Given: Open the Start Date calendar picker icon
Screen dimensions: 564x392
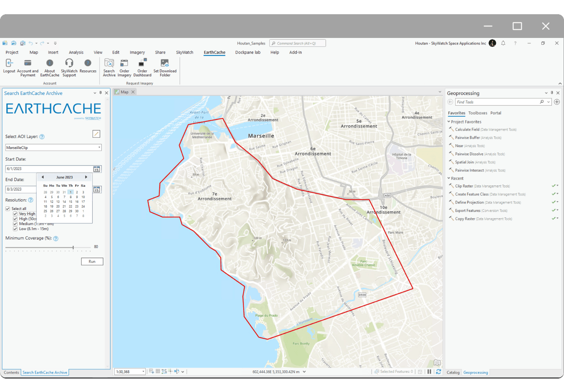Looking at the screenshot, I should point(97,169).
